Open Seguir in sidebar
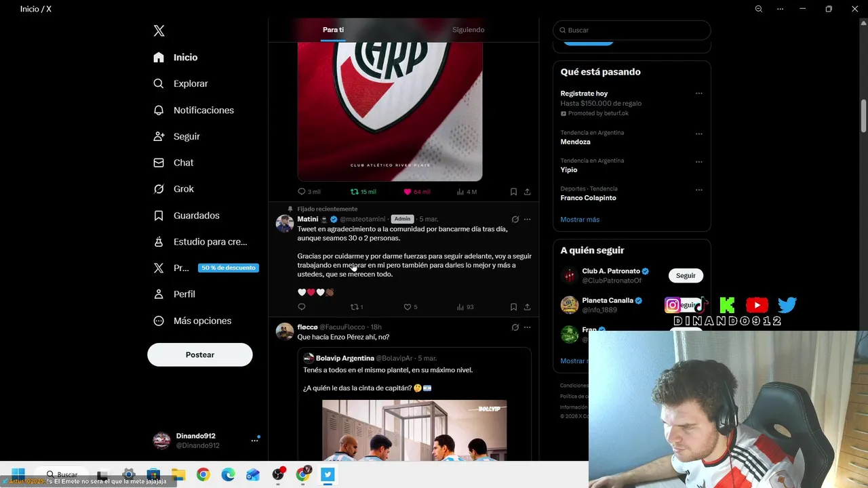 coord(176,136)
